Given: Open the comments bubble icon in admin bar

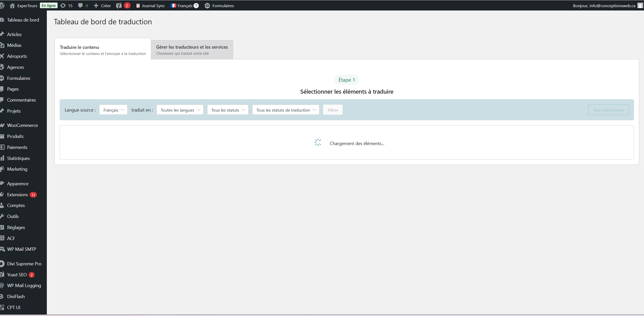Looking at the screenshot, I should pyautogui.click(x=80, y=6).
